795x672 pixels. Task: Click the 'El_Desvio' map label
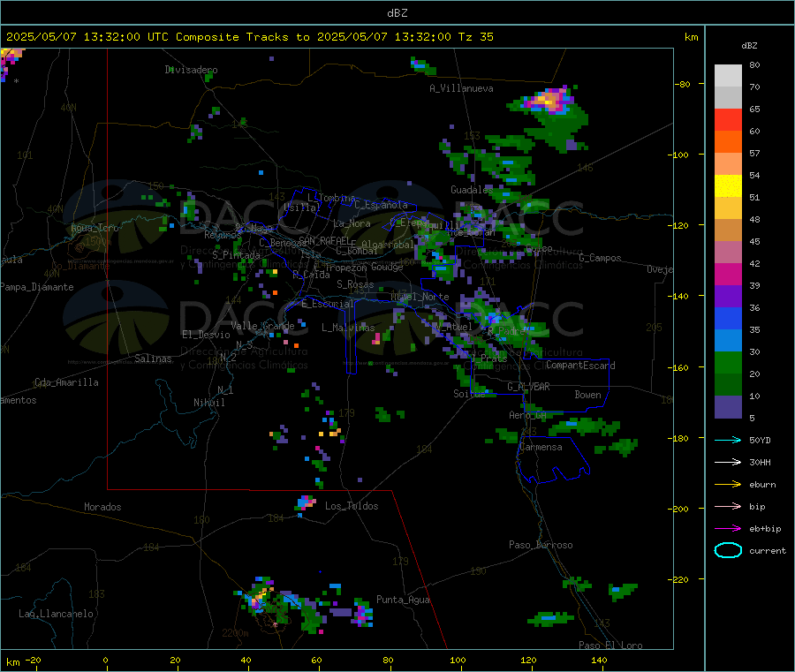pyautogui.click(x=206, y=335)
